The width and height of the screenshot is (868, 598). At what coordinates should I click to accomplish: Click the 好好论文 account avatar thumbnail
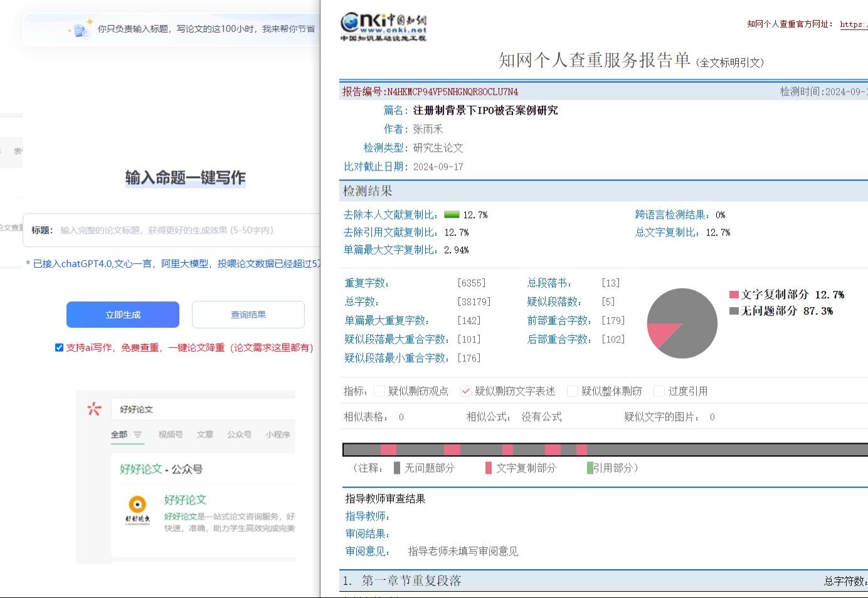click(137, 510)
